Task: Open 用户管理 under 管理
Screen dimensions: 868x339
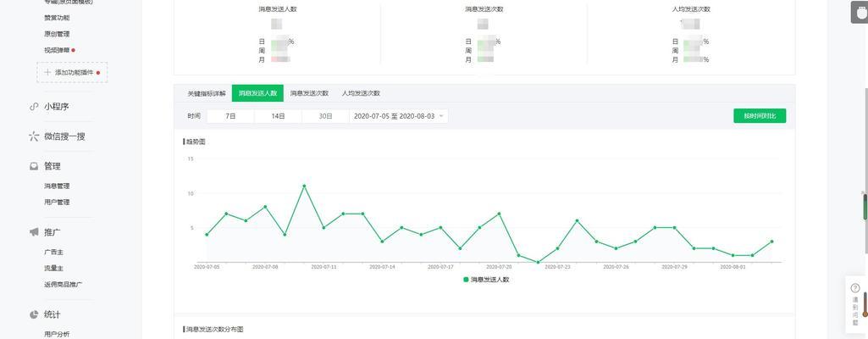Action: point(57,203)
